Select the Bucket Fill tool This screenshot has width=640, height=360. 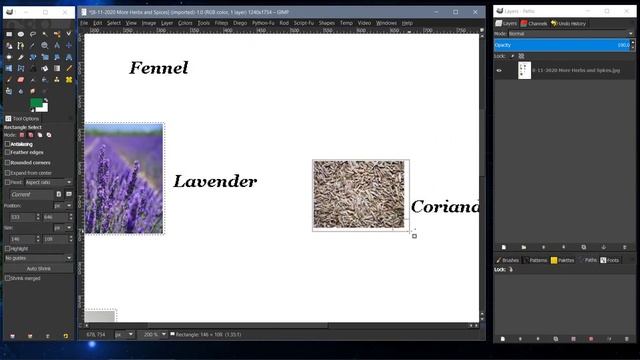(44, 68)
